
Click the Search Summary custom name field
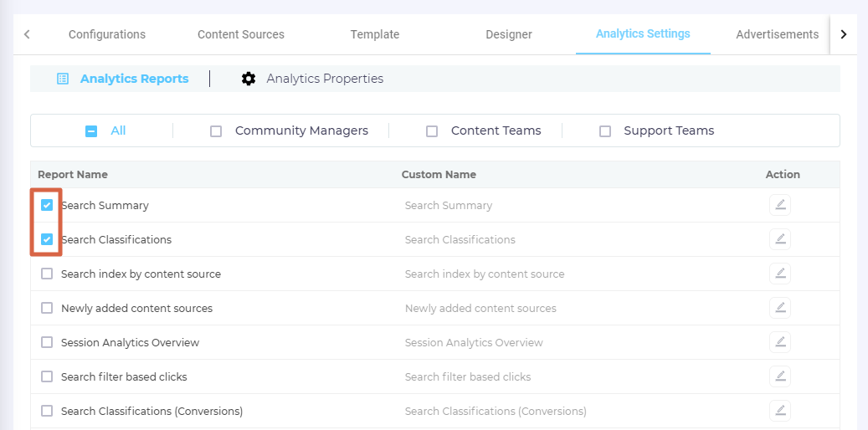coord(449,205)
